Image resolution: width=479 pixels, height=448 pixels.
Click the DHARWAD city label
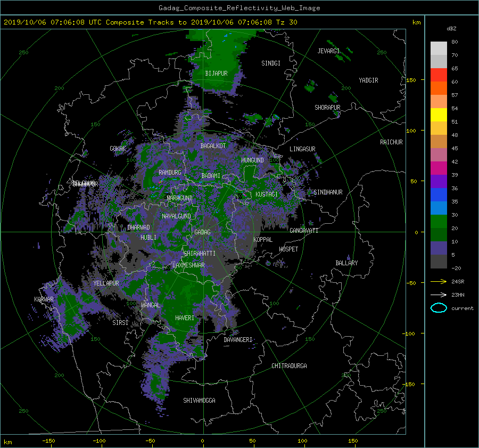[x=138, y=227]
